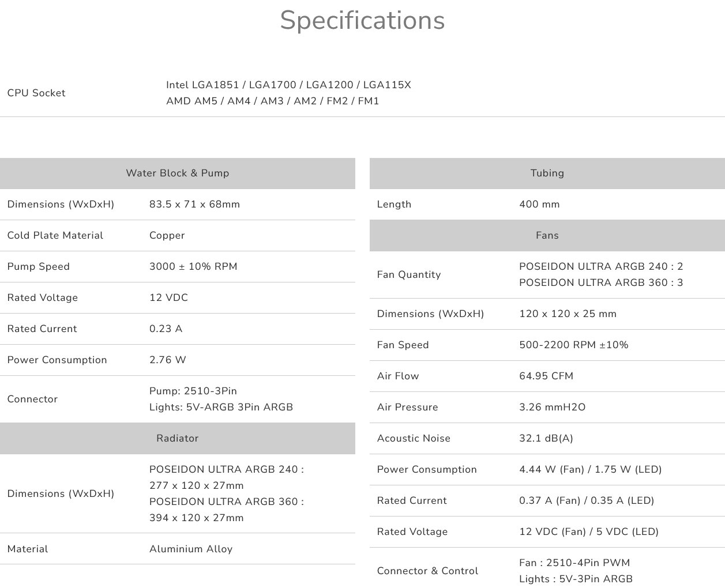
Task: Click the Aluminium Alloy material value
Action: [191, 549]
